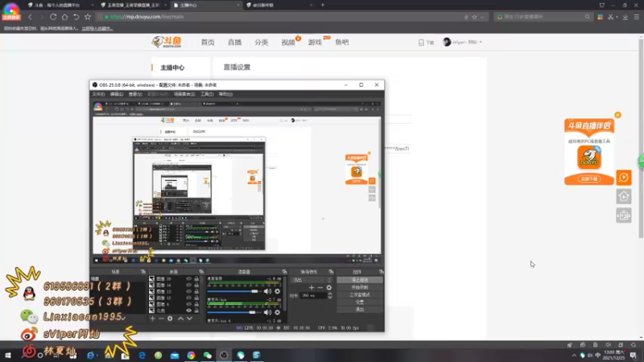
Task: Toggle visibility of the first image source
Action: pyautogui.click(x=189, y=278)
